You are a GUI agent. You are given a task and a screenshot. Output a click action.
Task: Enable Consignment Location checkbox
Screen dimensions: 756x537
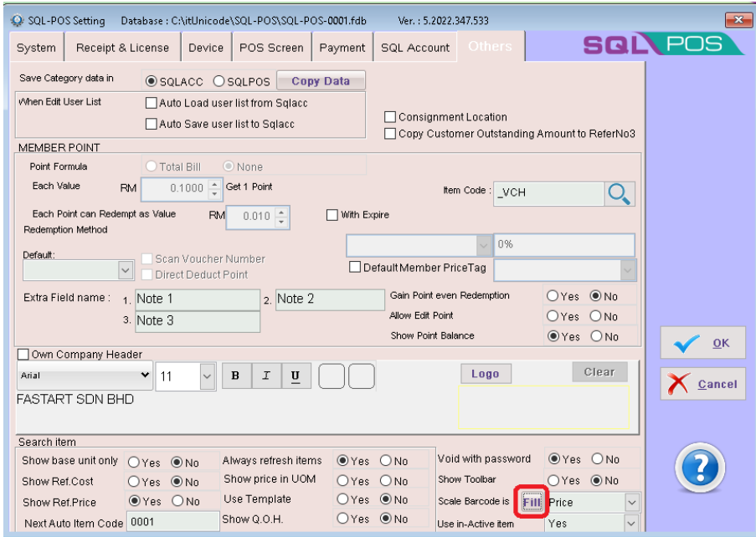pos(391,117)
